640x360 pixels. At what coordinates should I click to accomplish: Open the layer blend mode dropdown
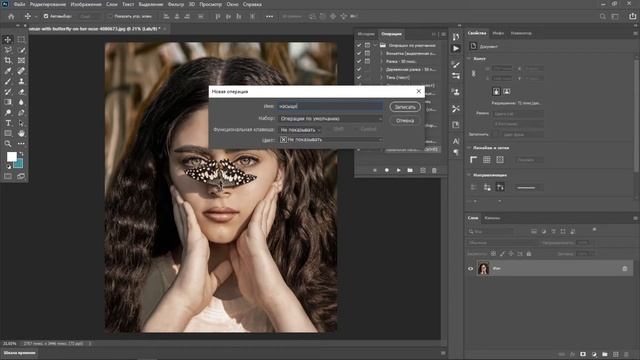pos(502,242)
